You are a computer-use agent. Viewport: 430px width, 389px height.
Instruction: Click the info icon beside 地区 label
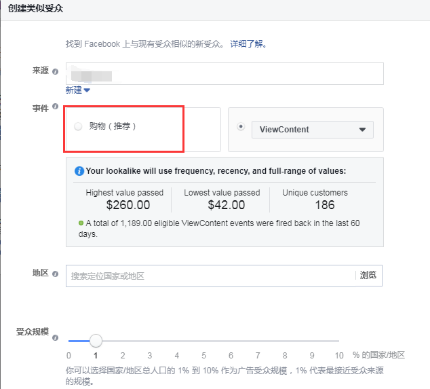[x=55, y=274]
